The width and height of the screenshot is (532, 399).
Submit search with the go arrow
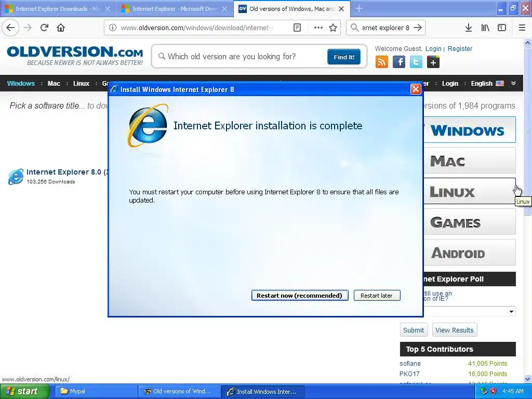[x=418, y=28]
